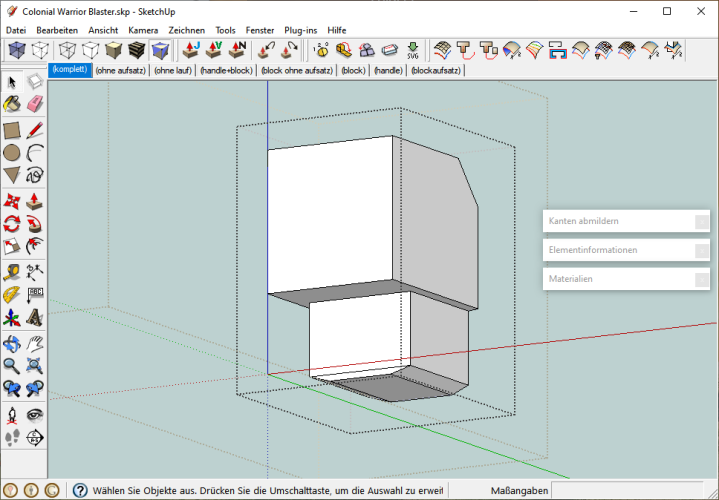Pick the 3D Text tool

click(x=35, y=318)
